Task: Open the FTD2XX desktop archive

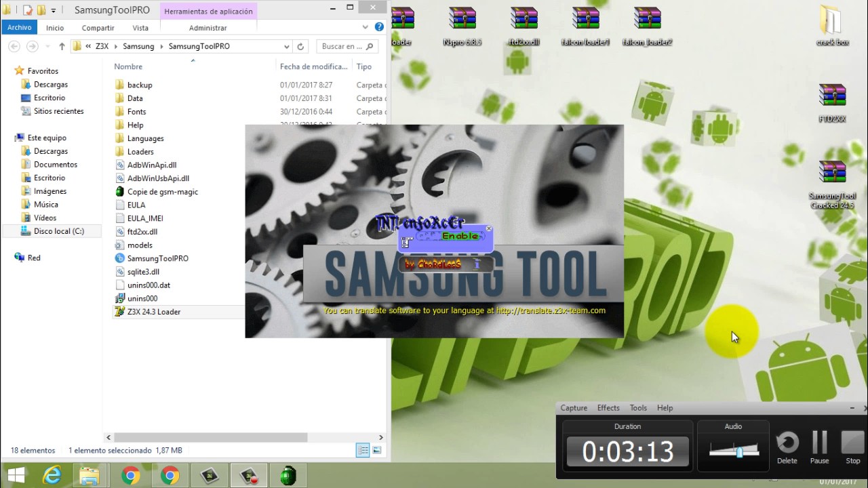Action: coord(832,104)
